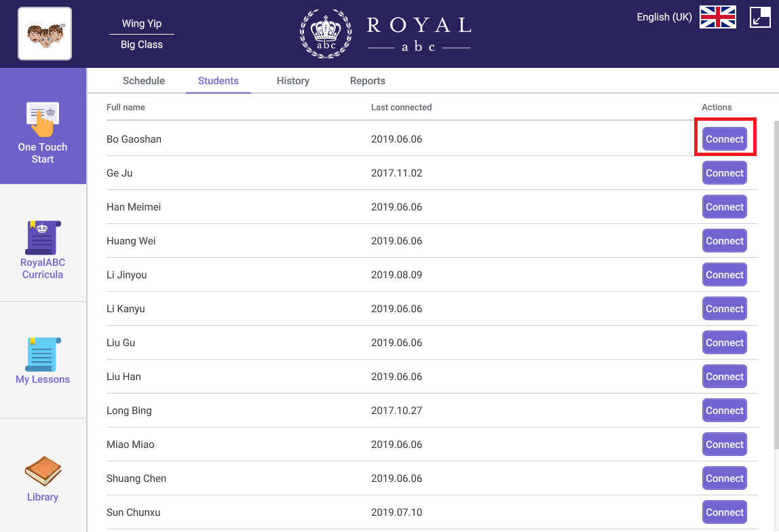This screenshot has width=779, height=532.
Task: Connect student Li Jinyou
Action: [x=724, y=275]
